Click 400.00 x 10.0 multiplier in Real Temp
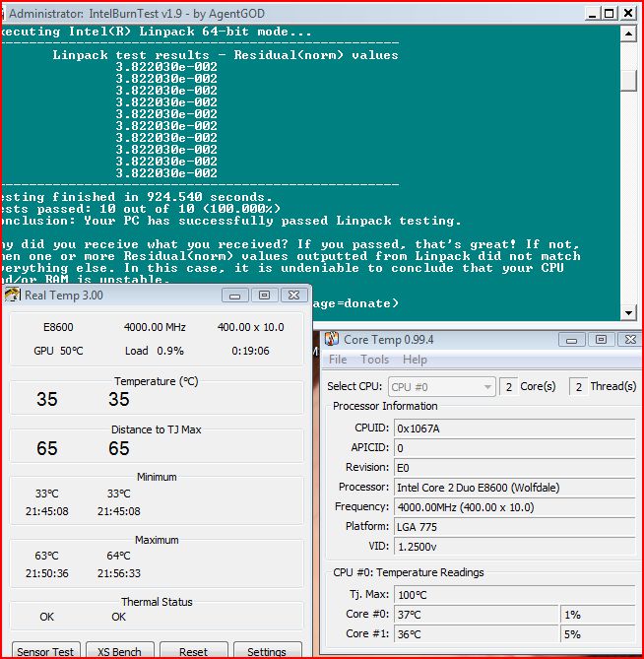Screen dimensions: 644x659 [251, 327]
